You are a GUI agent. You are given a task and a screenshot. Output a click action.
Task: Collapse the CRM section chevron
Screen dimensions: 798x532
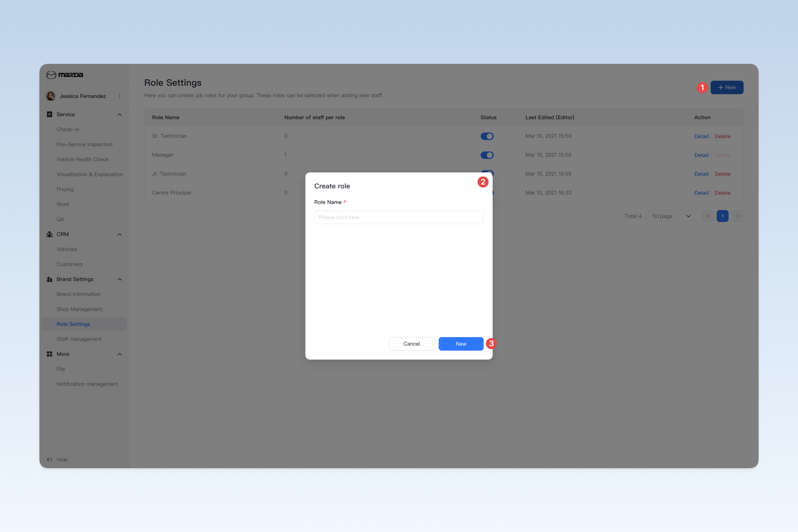pos(119,234)
